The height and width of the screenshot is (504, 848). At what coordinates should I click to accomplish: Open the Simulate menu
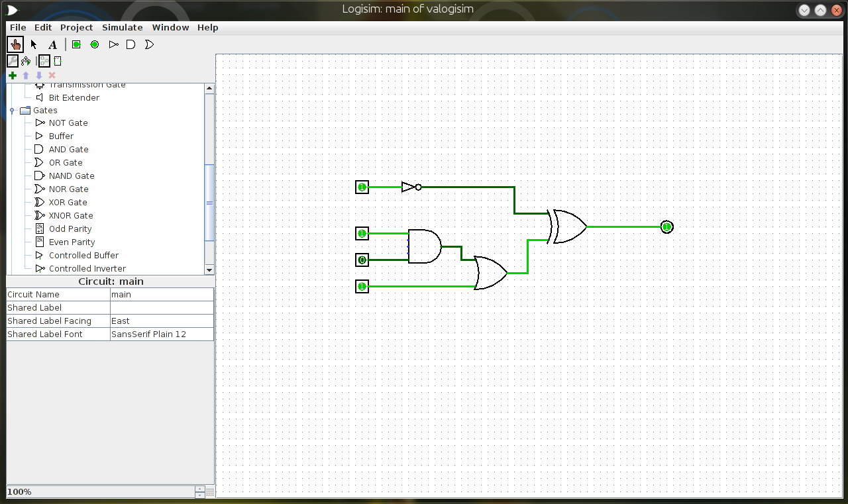122,27
